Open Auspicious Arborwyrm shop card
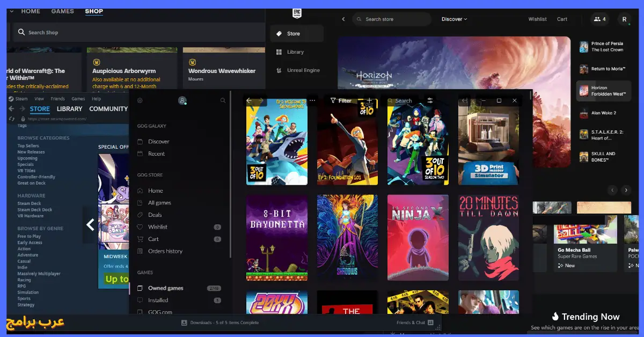The height and width of the screenshot is (337, 644). coord(131,68)
